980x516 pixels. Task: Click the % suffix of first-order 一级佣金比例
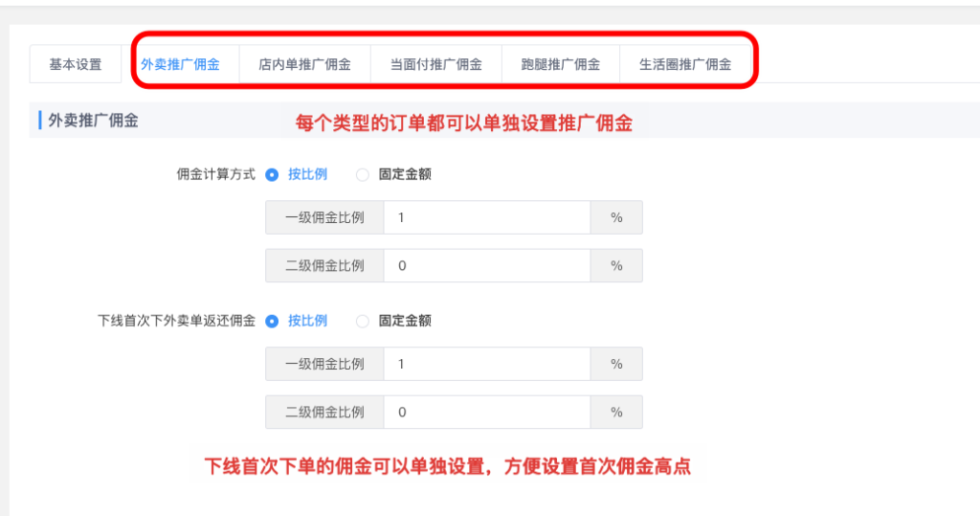(x=616, y=365)
